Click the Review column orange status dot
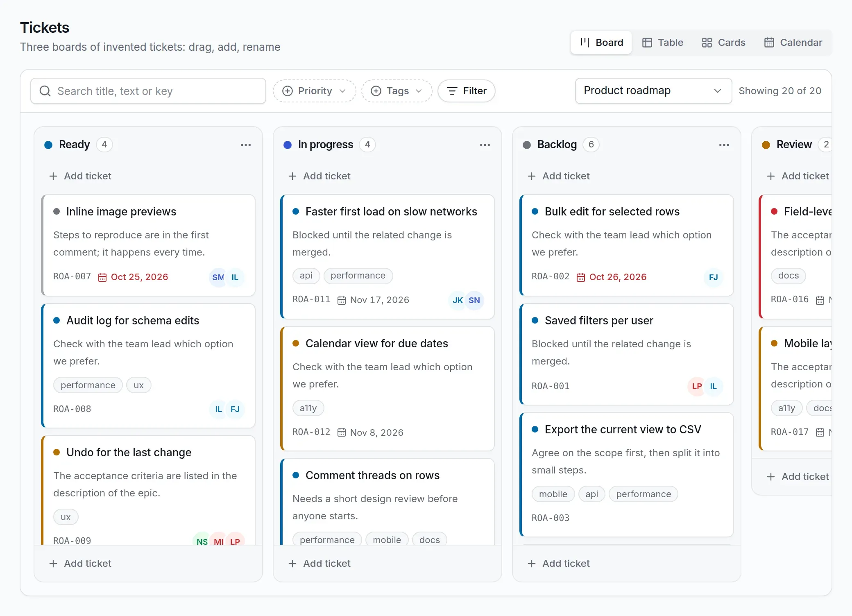 point(766,145)
